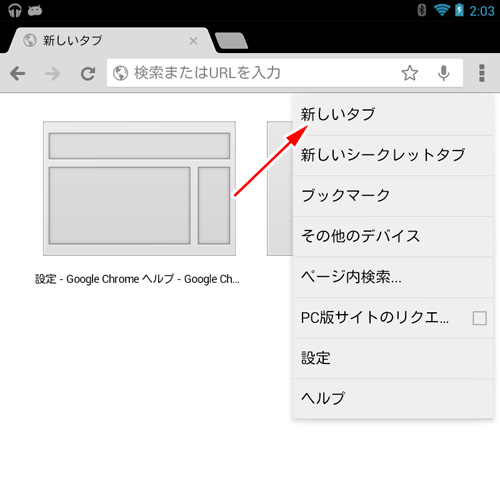Open その他のデバイス from the menu
Viewport: 500px width, 489px height.
[393, 237]
